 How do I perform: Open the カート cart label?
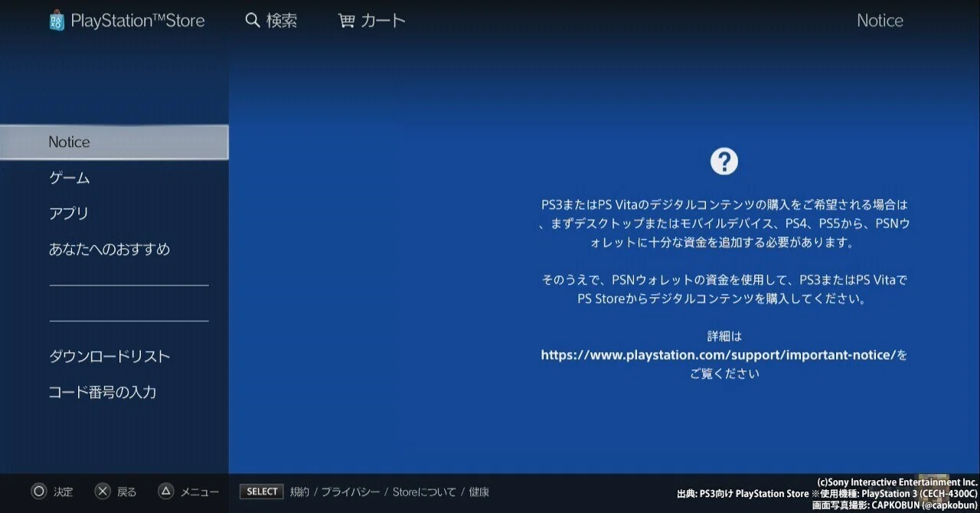pyautogui.click(x=383, y=21)
